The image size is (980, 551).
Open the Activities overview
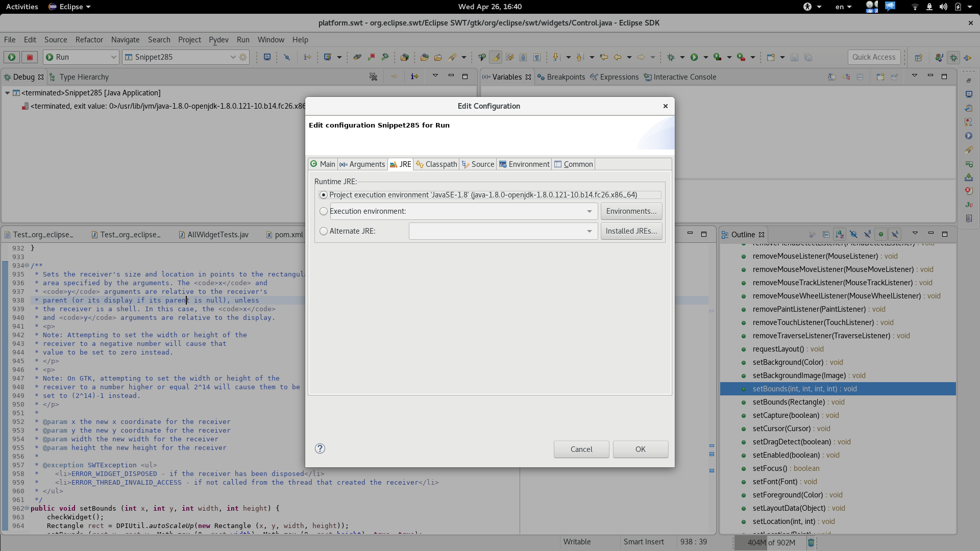point(22,7)
